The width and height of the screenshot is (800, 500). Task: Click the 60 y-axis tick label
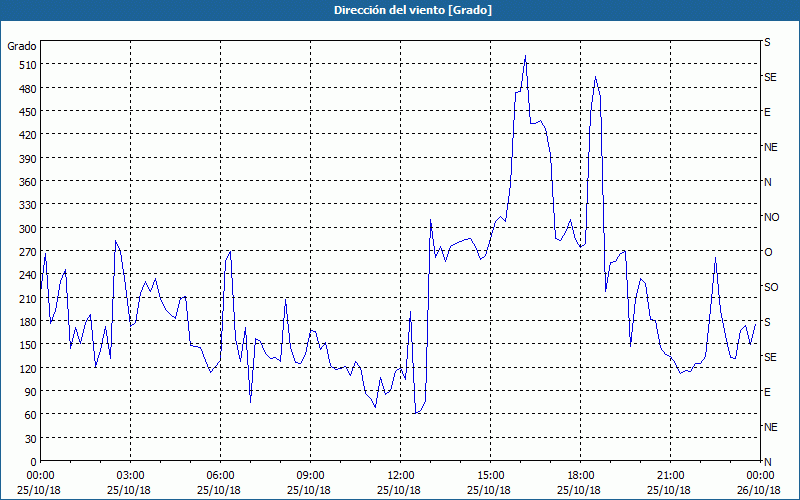point(31,415)
